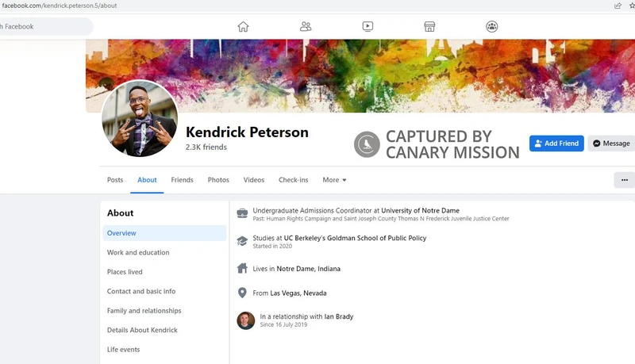Click the 'Past: Human Rights Campaign' line
Image resolution: width=635 pixels, height=364 pixels.
pos(381,218)
